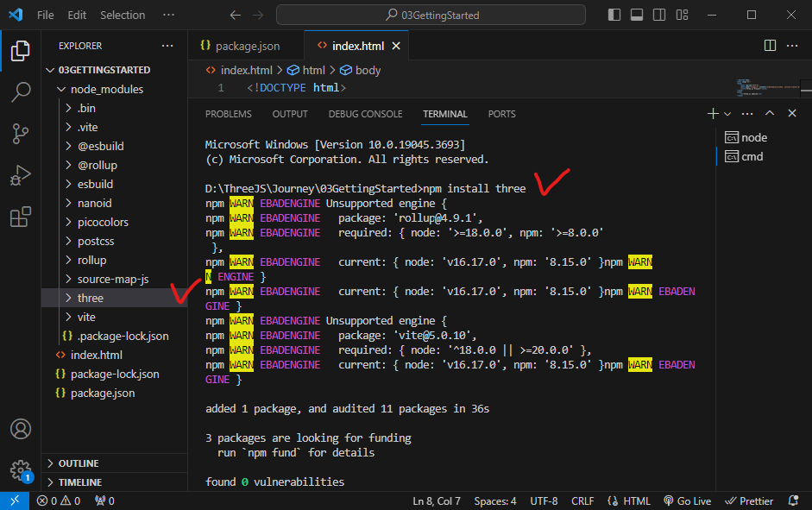Toggle the bottom panel layout icon
812x510 pixels.
click(637, 15)
